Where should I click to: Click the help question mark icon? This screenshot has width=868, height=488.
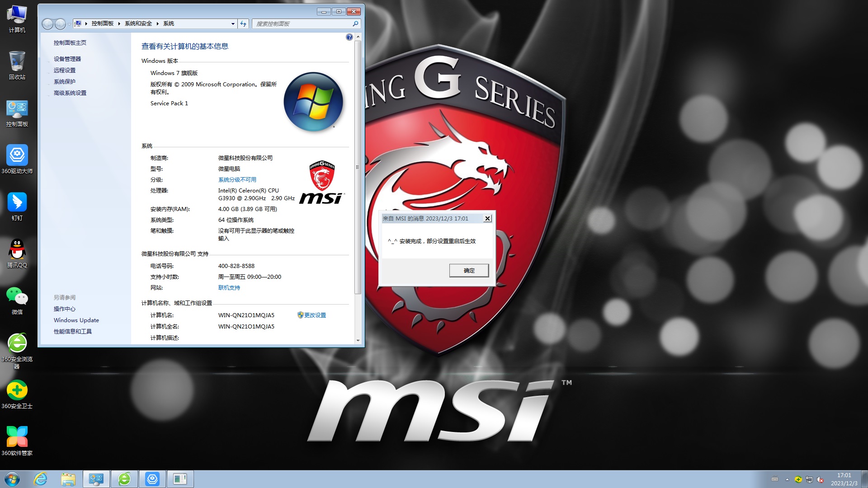(349, 37)
